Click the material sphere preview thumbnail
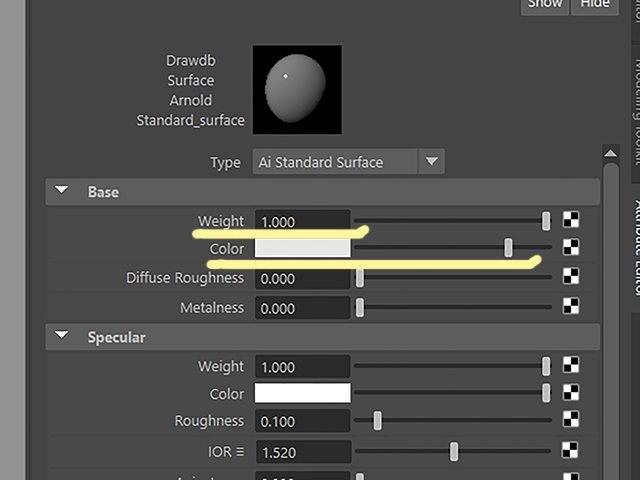This screenshot has height=480, width=640. tap(297, 89)
